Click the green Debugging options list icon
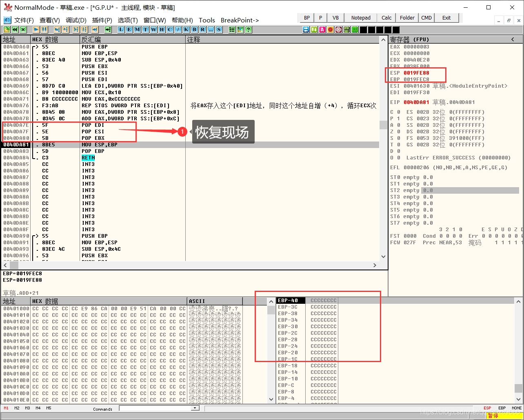The height and width of the screenshot is (420, 524). coord(232,29)
